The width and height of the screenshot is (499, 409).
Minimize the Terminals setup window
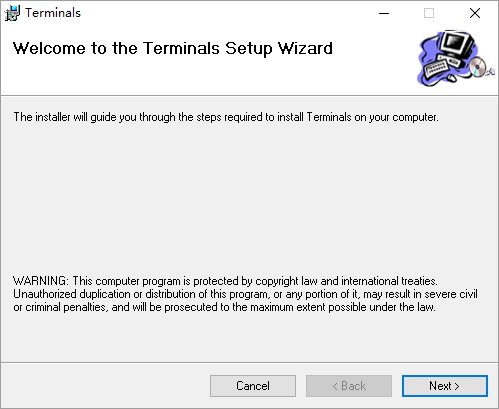coord(384,13)
